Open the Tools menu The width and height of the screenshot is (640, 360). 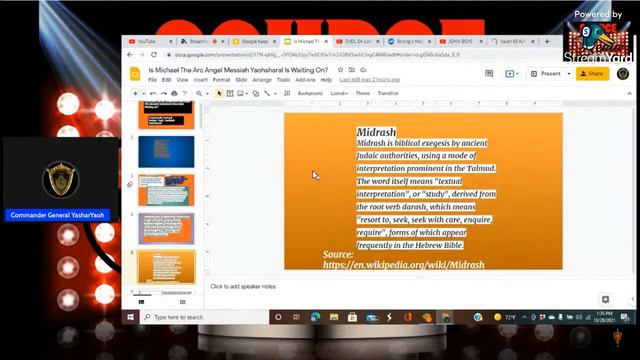click(x=283, y=80)
